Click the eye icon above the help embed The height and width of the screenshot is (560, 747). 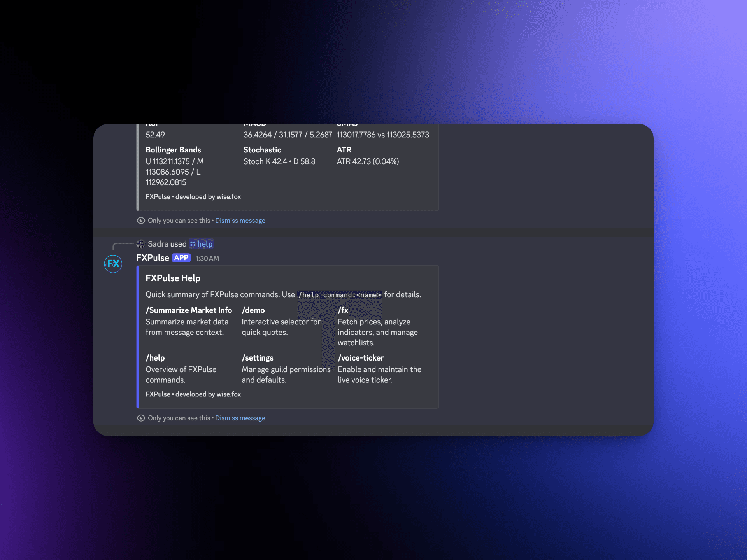(141, 220)
